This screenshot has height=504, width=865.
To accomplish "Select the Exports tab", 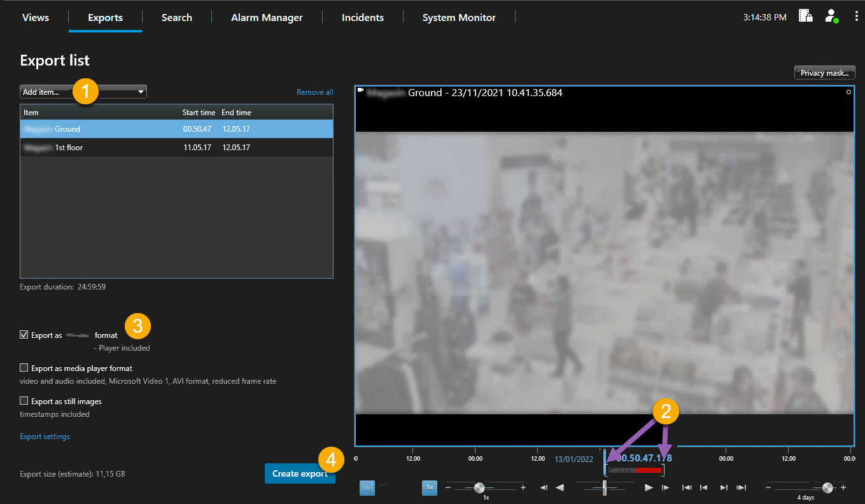I will pyautogui.click(x=105, y=17).
